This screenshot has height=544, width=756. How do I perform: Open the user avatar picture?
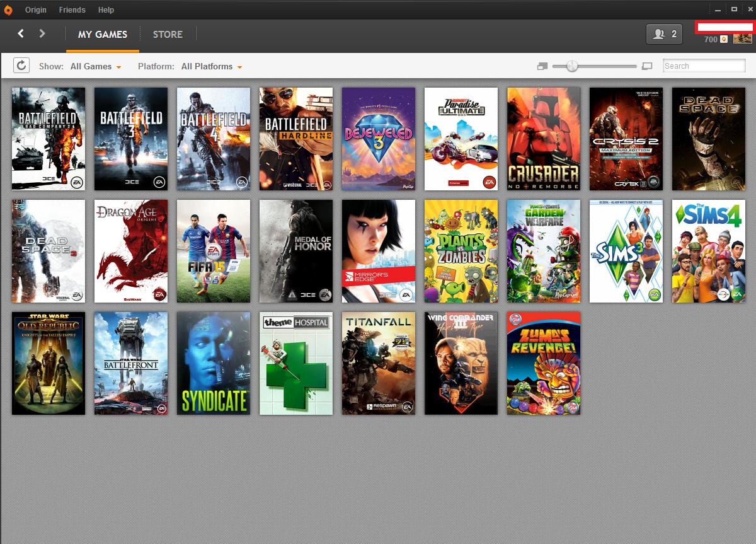point(742,38)
